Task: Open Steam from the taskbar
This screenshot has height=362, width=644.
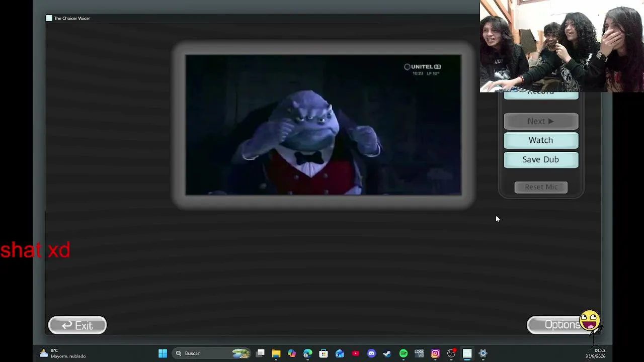Action: point(387,353)
